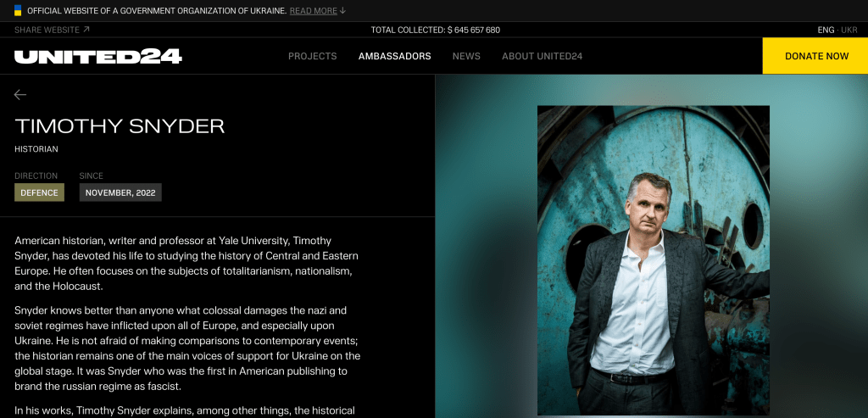Click the Historian subtitle label

coord(36,149)
